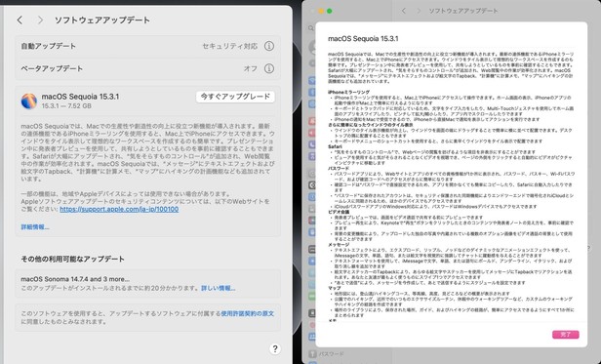This screenshot has height=364, width=601.
Task: Click forward chevron beside ソフトウェアアップデート title
Action: click(40, 20)
